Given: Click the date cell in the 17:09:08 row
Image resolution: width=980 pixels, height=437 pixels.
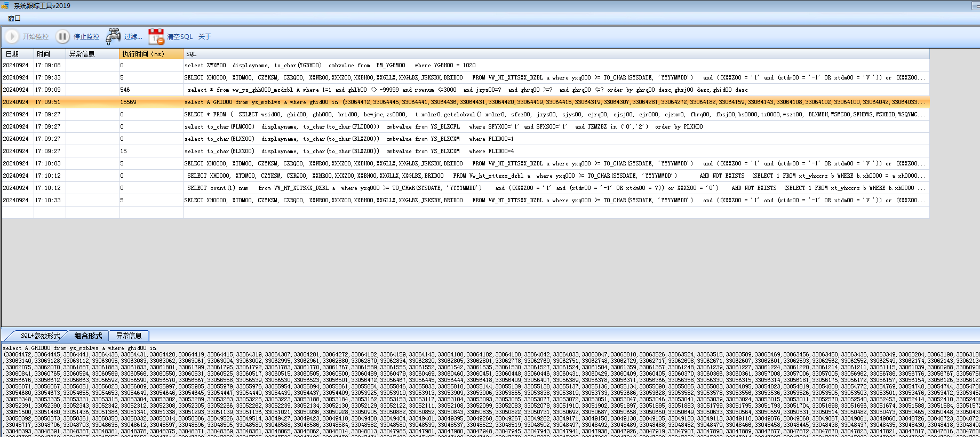Looking at the screenshot, I should pyautogui.click(x=18, y=65).
